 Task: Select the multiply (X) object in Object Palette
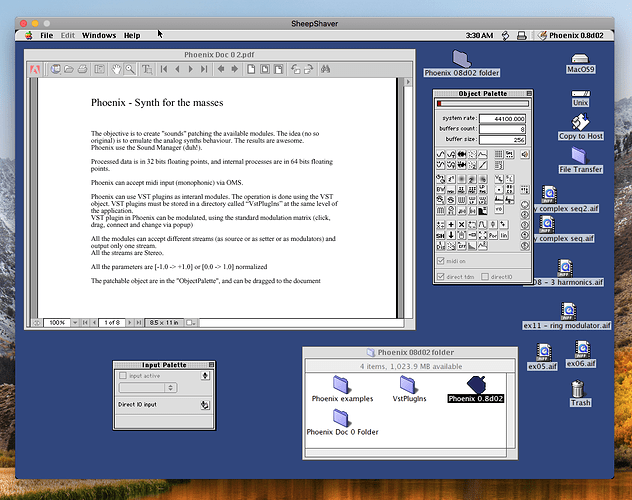[462, 224]
